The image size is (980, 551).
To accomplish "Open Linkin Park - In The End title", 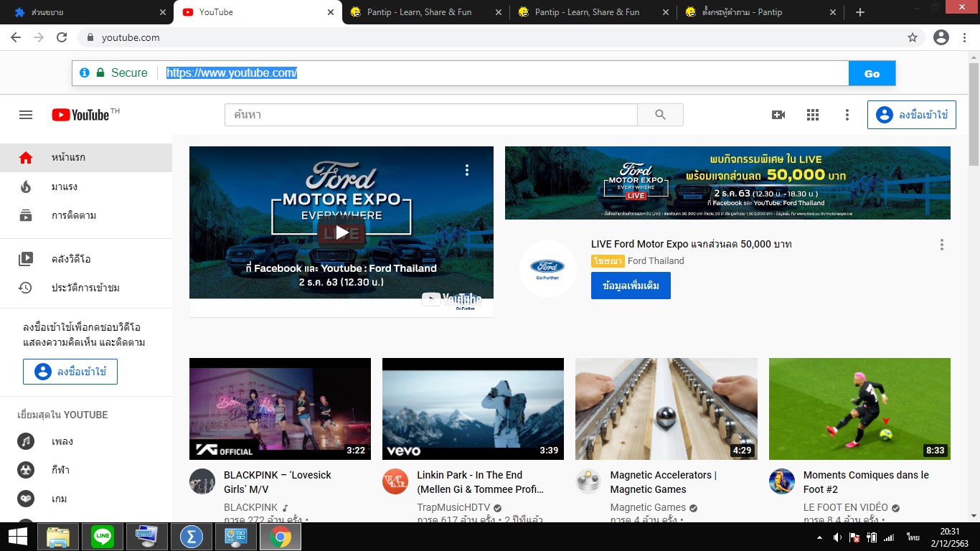I will click(480, 482).
